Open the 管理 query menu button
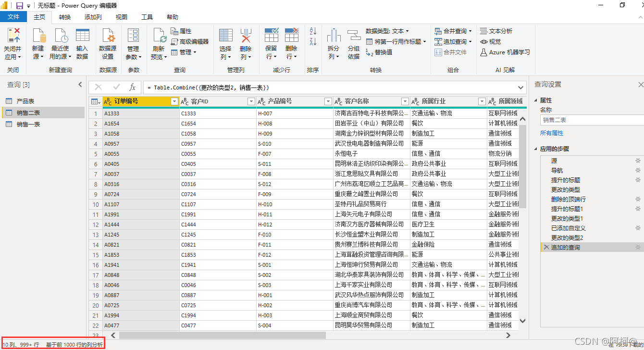Image resolution: width=644 pixels, height=350 pixels. coord(184,52)
